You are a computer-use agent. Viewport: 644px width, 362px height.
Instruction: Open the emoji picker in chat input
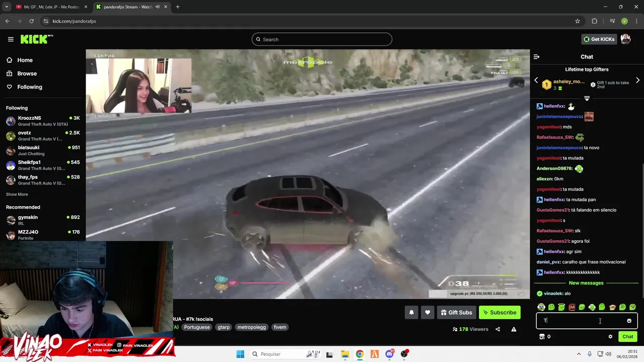click(629, 321)
